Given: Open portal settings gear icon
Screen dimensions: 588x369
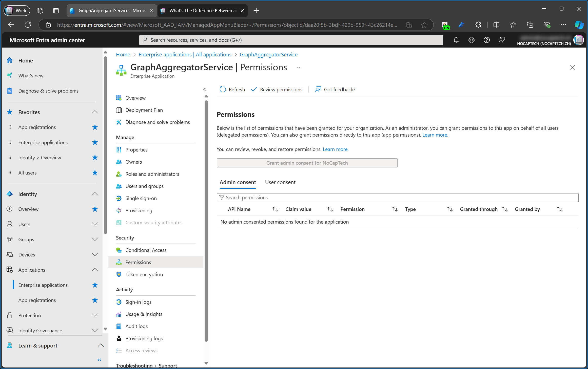Looking at the screenshot, I should (471, 40).
